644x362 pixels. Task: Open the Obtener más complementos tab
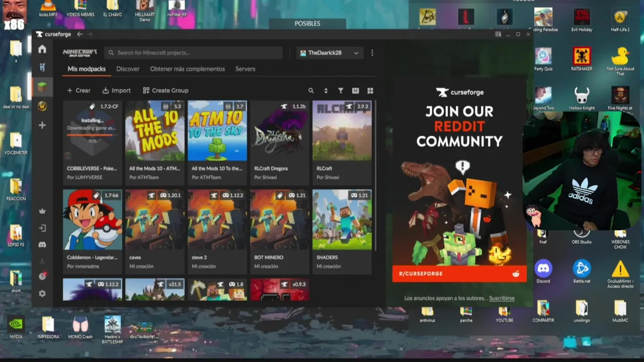tap(187, 69)
